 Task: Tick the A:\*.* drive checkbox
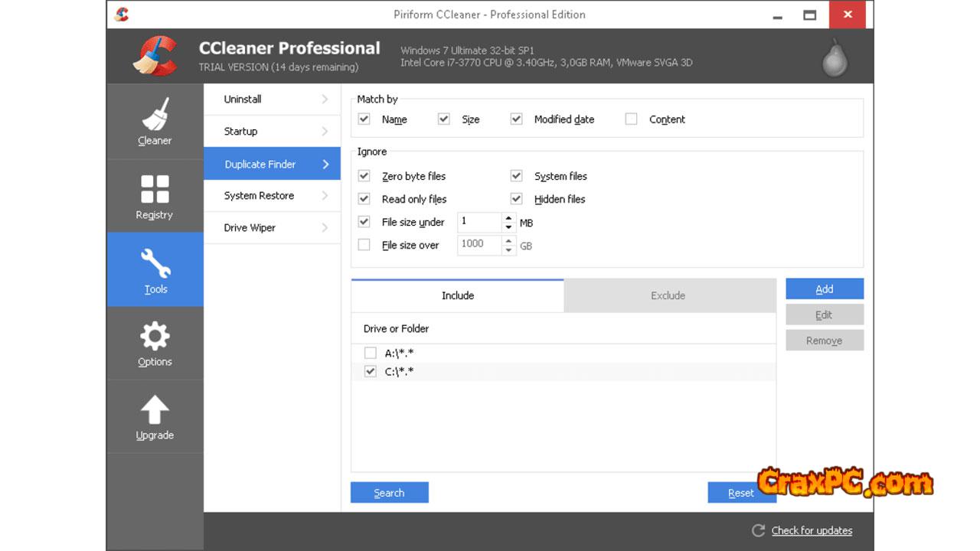[371, 353]
